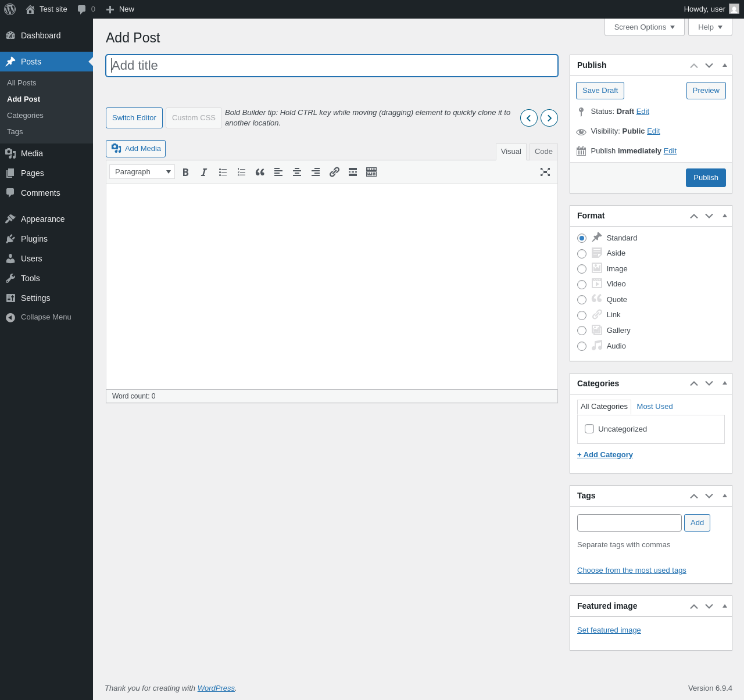
Task: Enter distraction-free fullscreen mode
Action: point(545,172)
